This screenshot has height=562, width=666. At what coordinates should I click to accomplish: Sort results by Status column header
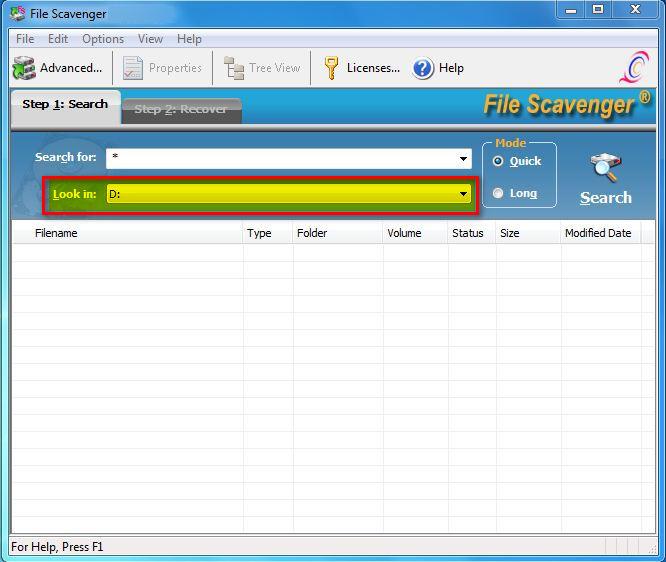pyautogui.click(x=471, y=233)
